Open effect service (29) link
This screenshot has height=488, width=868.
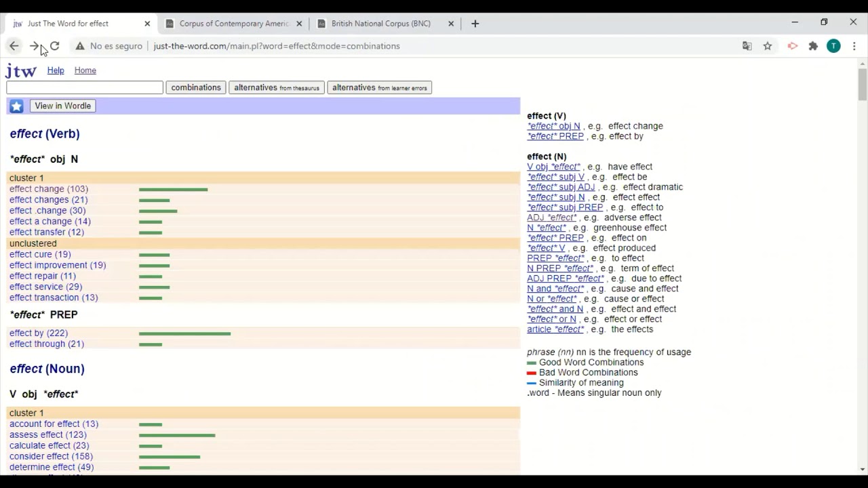pos(45,287)
